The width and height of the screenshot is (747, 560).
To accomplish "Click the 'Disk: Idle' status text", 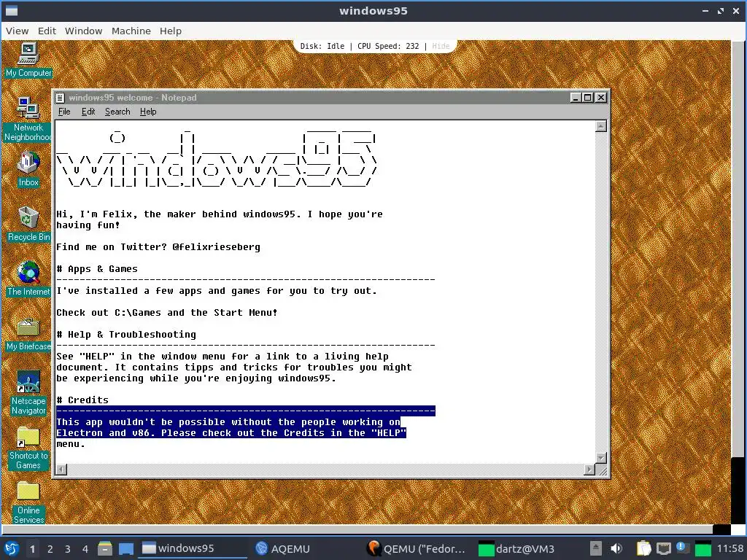I will 322,46.
